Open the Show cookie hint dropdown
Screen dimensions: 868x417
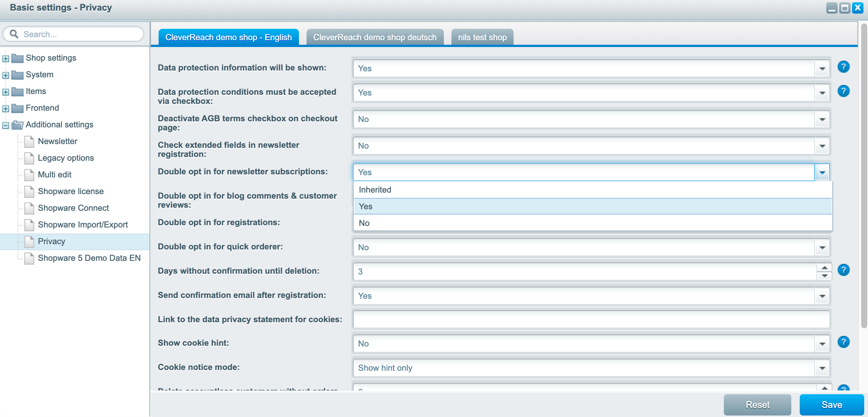tap(822, 344)
